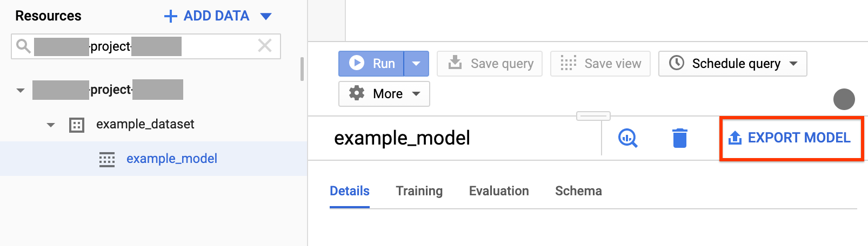Image resolution: width=868 pixels, height=246 pixels.
Task: Open the Run options dropdown arrow
Action: click(x=416, y=64)
